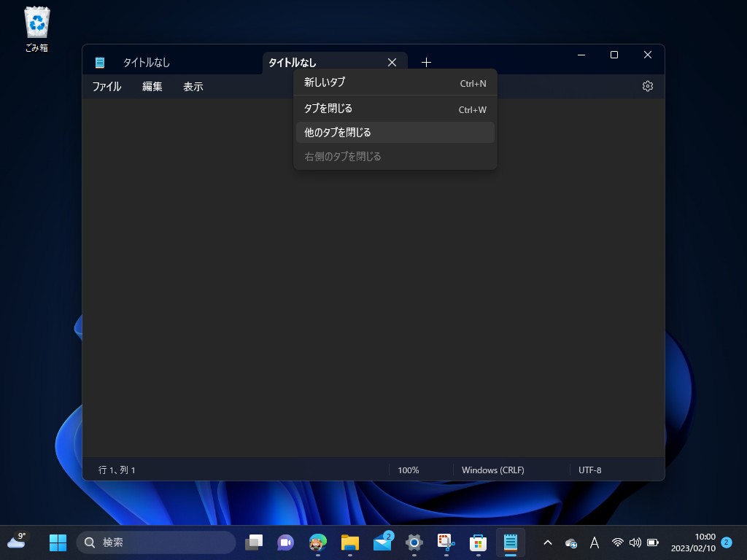Open the Chat app from the taskbar
The height and width of the screenshot is (560, 747).
point(285,542)
